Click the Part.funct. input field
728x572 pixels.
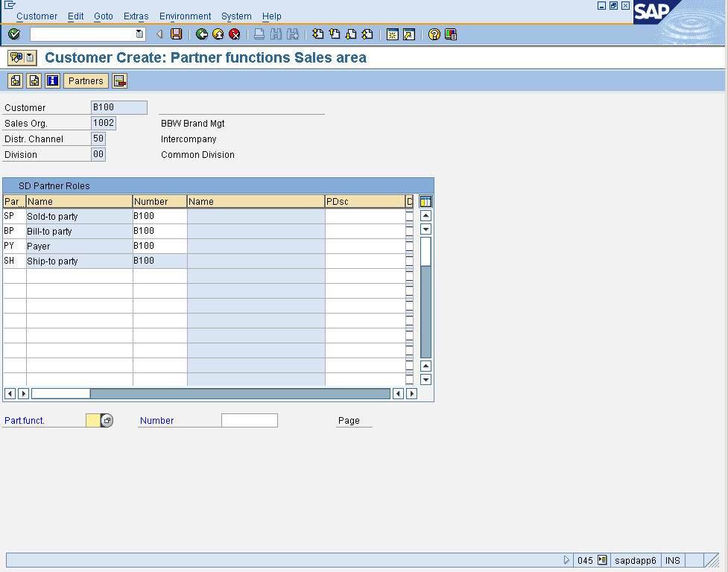93,420
